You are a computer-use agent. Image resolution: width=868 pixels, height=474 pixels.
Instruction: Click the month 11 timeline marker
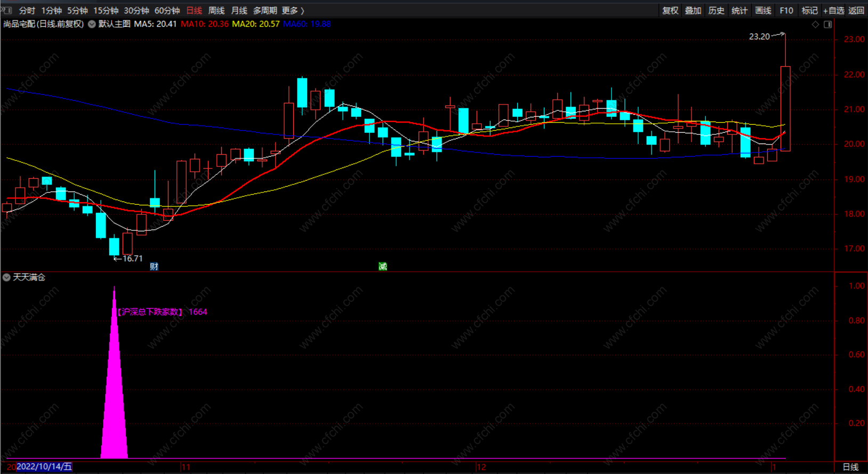(x=186, y=467)
